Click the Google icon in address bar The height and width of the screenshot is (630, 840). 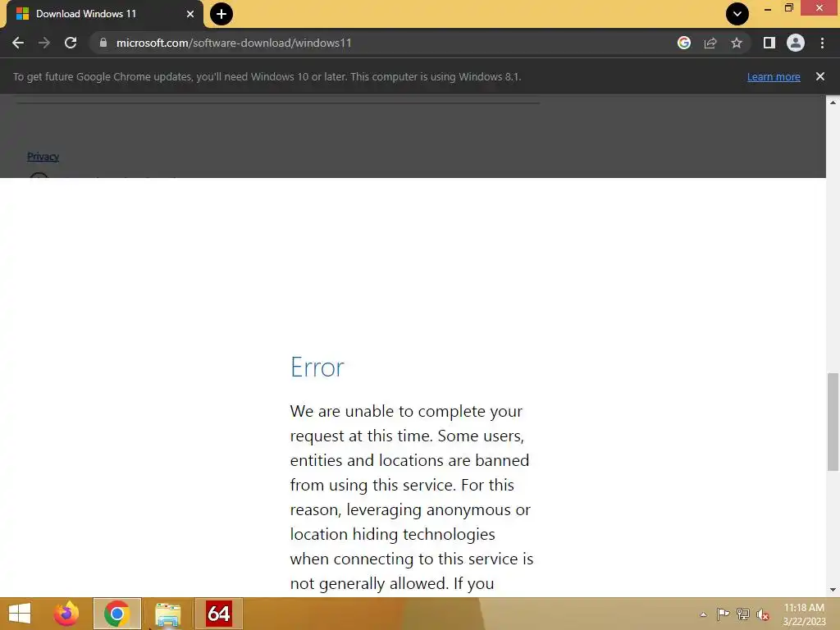tap(684, 43)
